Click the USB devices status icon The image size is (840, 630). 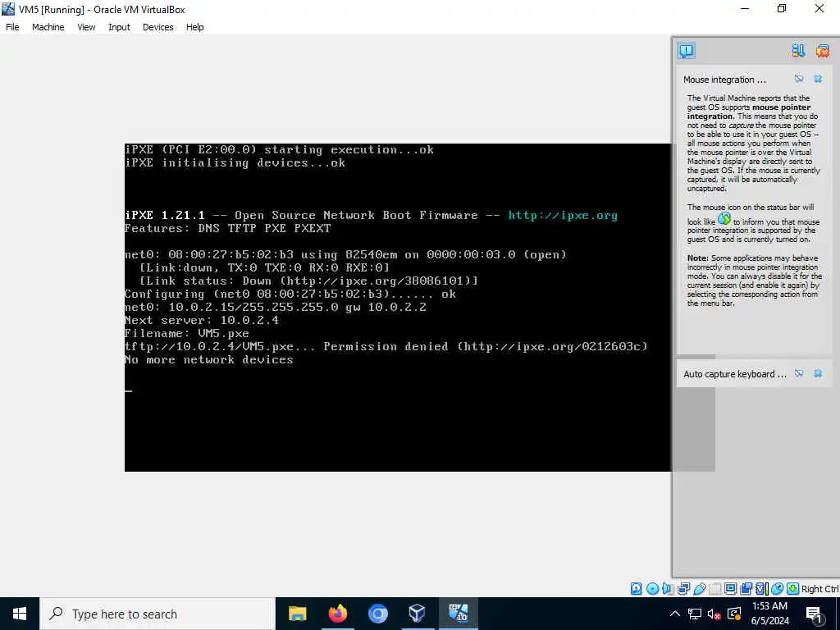pos(700,589)
